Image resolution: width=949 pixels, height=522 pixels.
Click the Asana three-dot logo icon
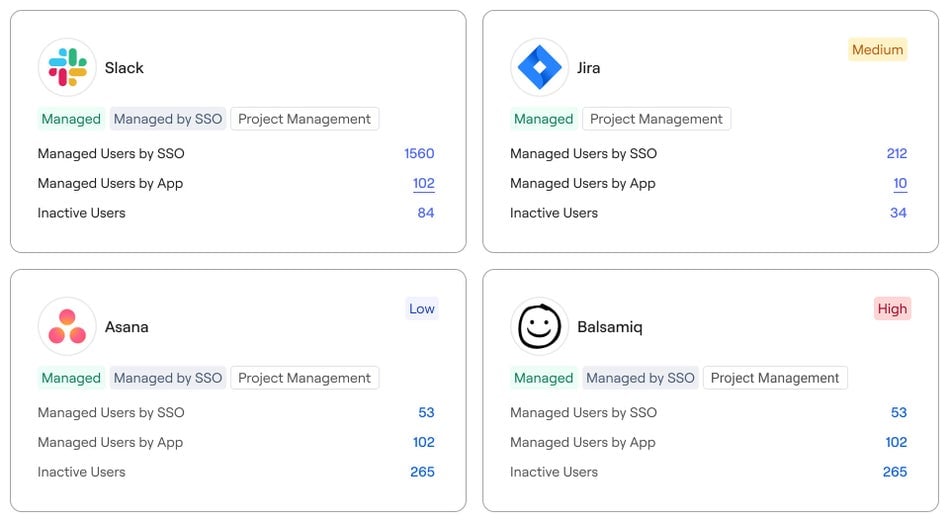(x=67, y=326)
